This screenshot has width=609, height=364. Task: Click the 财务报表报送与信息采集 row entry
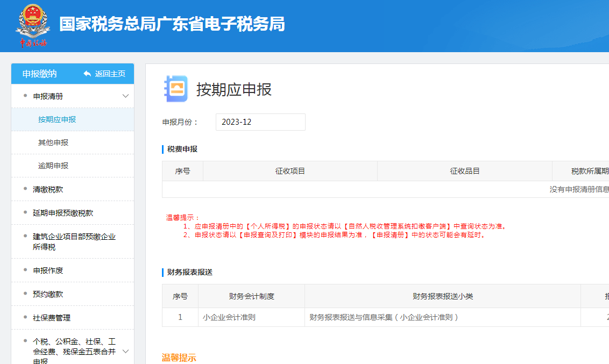[384, 317]
